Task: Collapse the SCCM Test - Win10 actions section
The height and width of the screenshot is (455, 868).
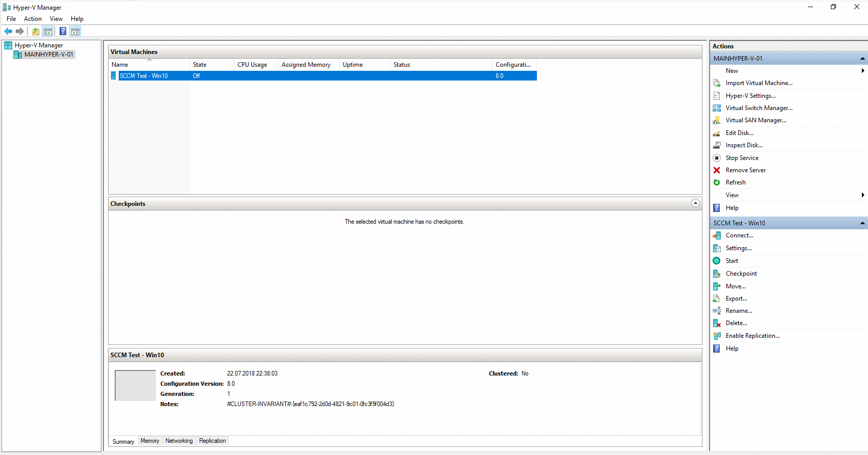Action: coord(862,223)
